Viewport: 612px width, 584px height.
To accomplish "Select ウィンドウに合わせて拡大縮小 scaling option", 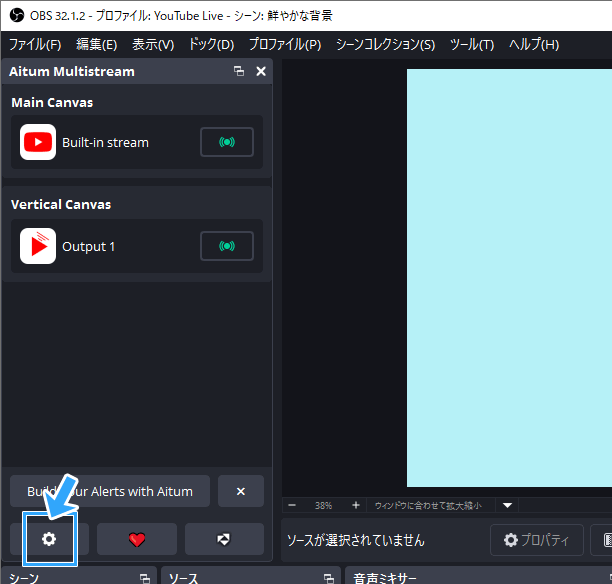I will point(428,506).
